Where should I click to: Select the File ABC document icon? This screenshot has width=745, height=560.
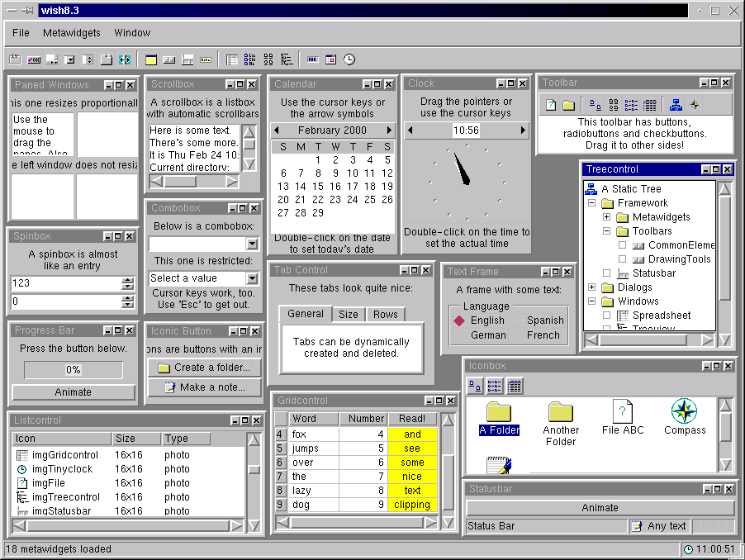(x=622, y=413)
